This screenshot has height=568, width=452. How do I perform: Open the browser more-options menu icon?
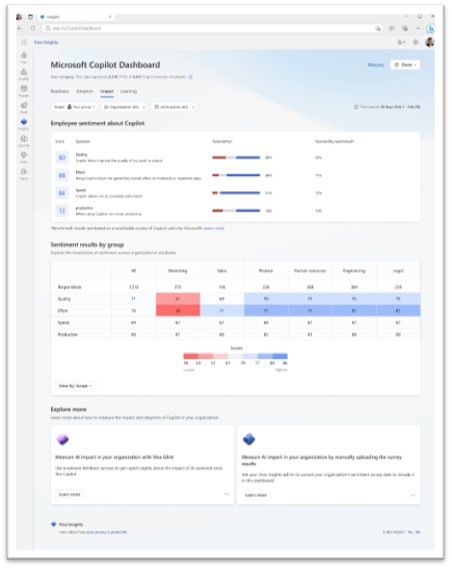418,28
